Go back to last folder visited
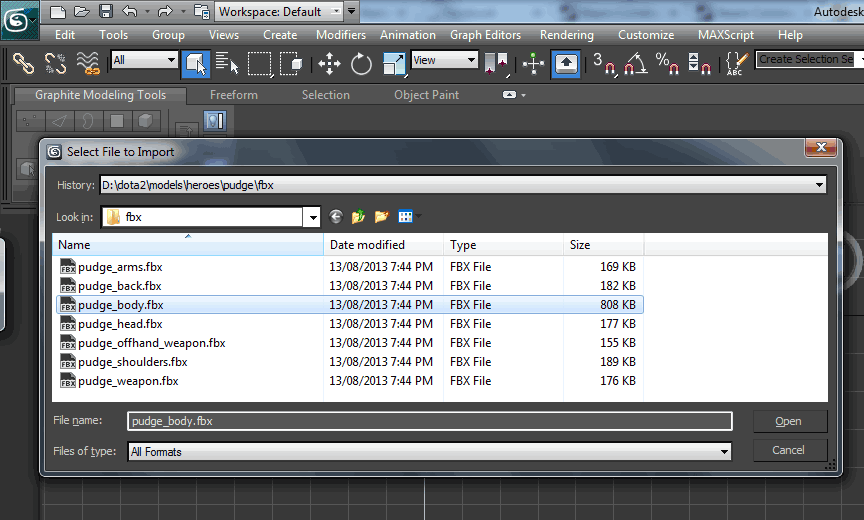864x520 pixels. 336,217
